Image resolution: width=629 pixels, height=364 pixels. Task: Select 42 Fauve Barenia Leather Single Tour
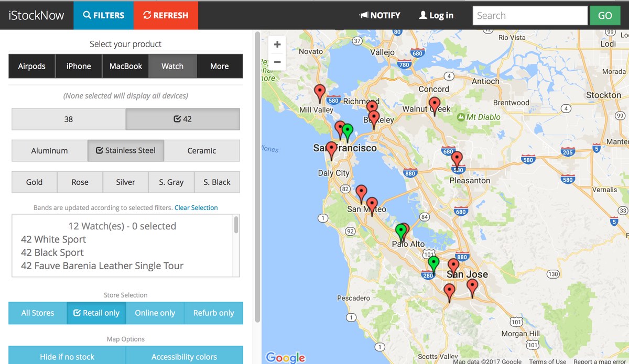[102, 266]
